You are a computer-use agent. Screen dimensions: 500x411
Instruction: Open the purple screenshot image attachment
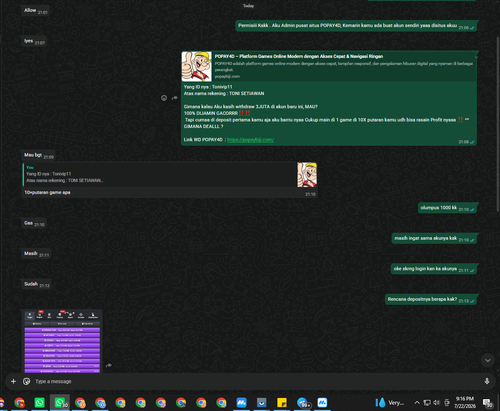pyautogui.click(x=62, y=341)
